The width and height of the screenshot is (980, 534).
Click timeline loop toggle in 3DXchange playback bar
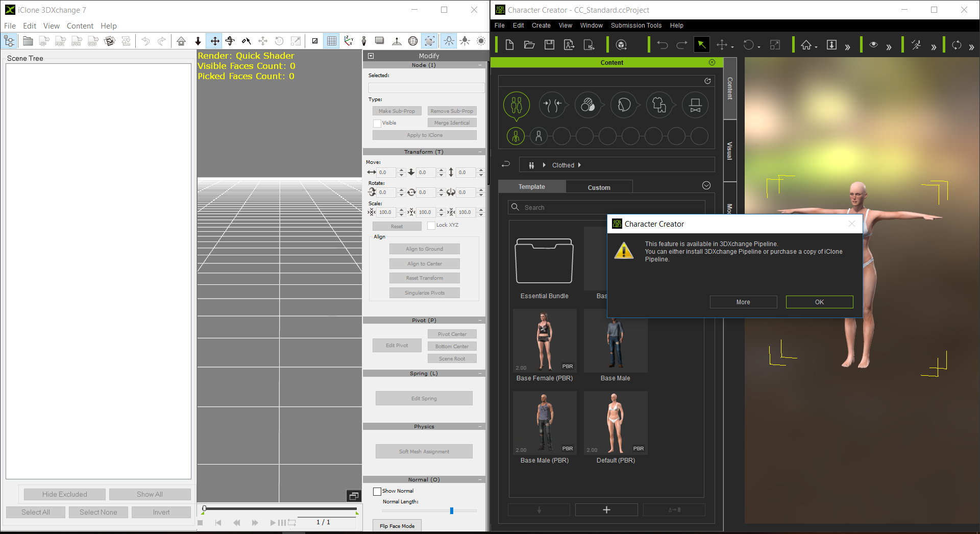(292, 522)
